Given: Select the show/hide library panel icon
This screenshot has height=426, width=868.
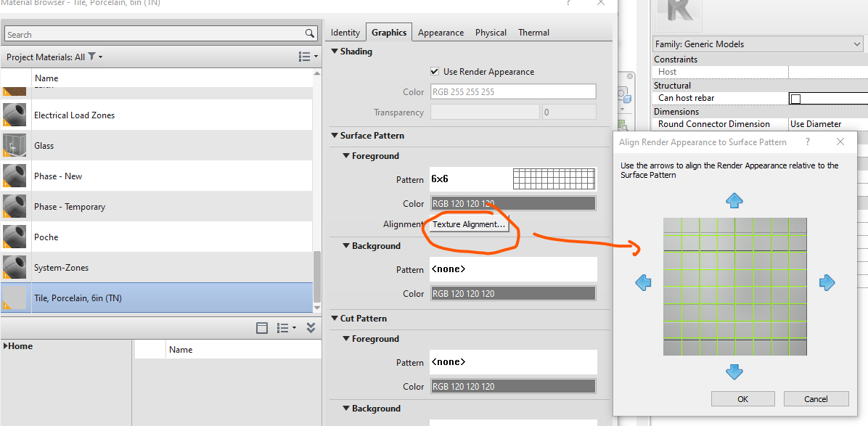Looking at the screenshot, I should point(262,327).
